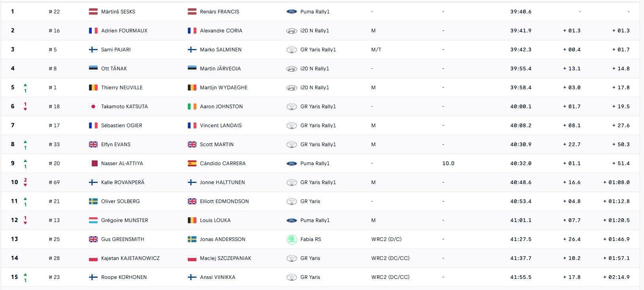Viewport: 644px width, 290px height.
Task: Select driver Kalle ROVANPERÄ's name
Action: pos(123,183)
